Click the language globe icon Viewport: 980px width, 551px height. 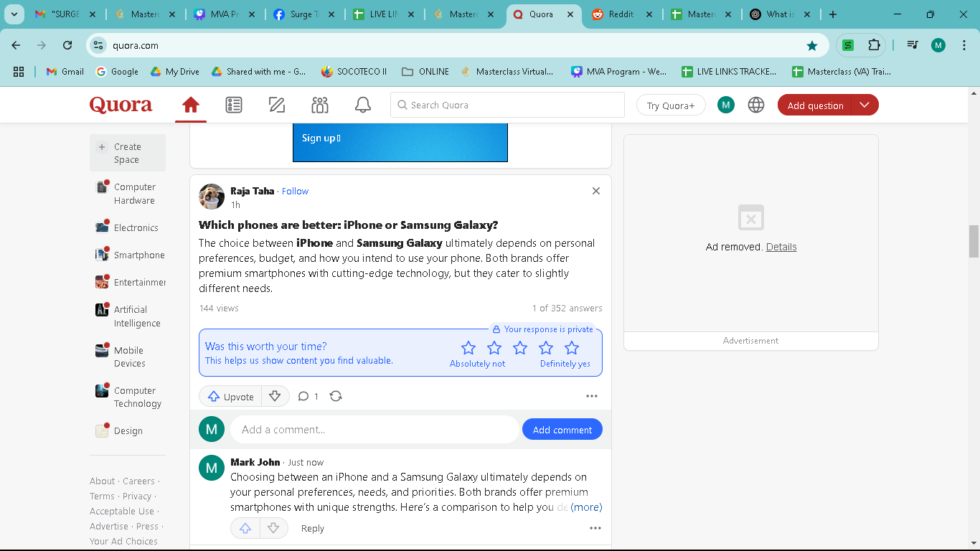[x=756, y=105]
